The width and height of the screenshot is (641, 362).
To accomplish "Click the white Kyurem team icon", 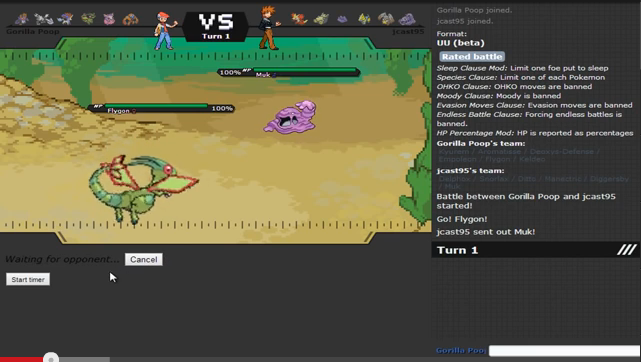I will pyautogui.click(x=44, y=18).
